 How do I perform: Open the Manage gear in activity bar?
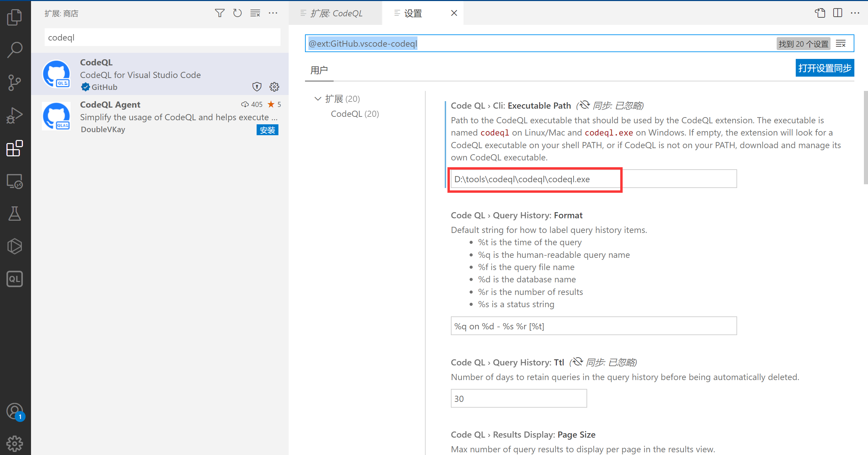click(x=15, y=443)
